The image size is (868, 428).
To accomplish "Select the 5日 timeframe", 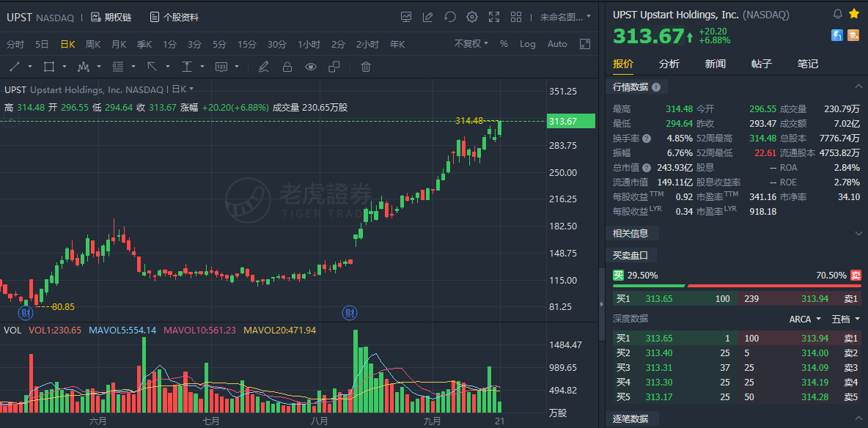I will pyautogui.click(x=42, y=44).
